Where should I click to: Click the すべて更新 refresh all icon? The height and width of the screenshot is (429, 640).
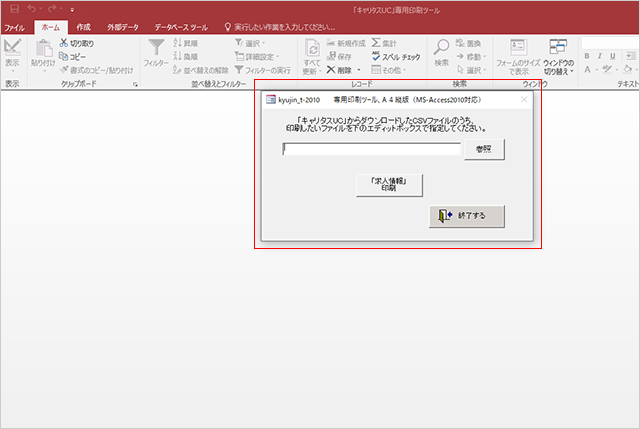tap(312, 48)
